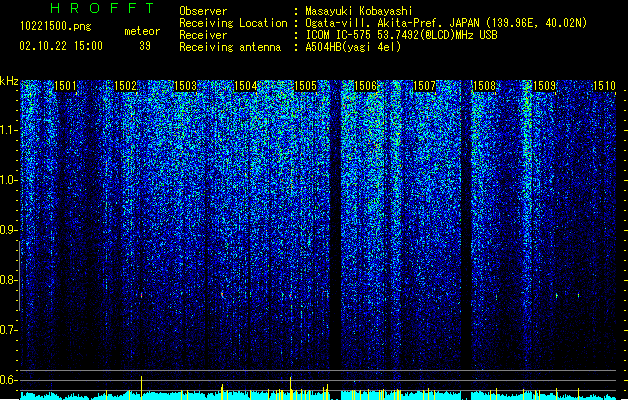Screen dimensions: 629x400
Task: Click the 0.6 kHz axis label
Action: tap(8, 380)
